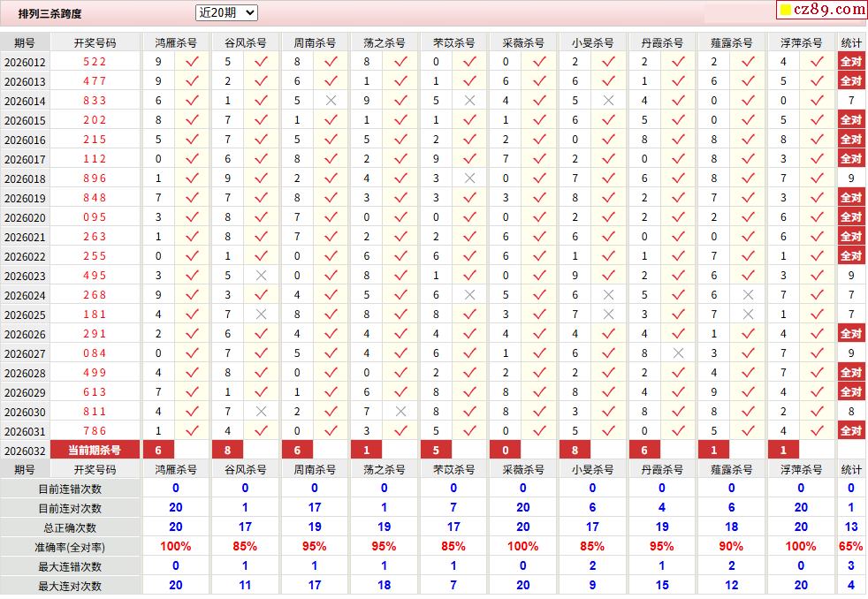Click the top 谷风杀号 column header
Screen dimensions: 868x599
point(245,42)
